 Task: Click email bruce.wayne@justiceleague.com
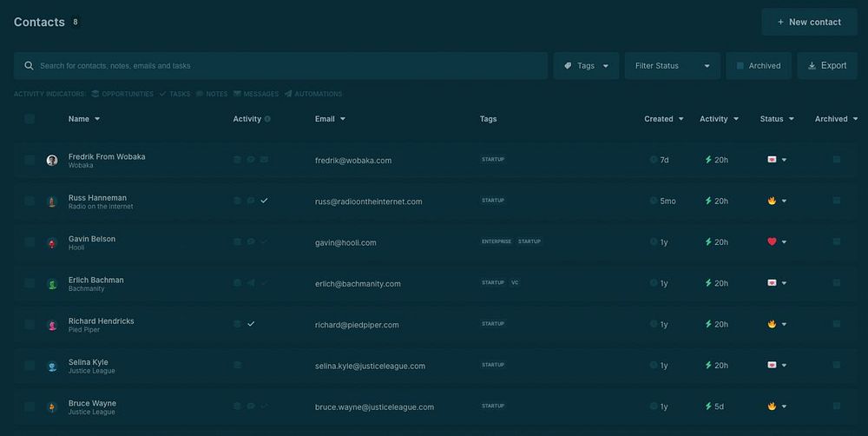coord(374,407)
